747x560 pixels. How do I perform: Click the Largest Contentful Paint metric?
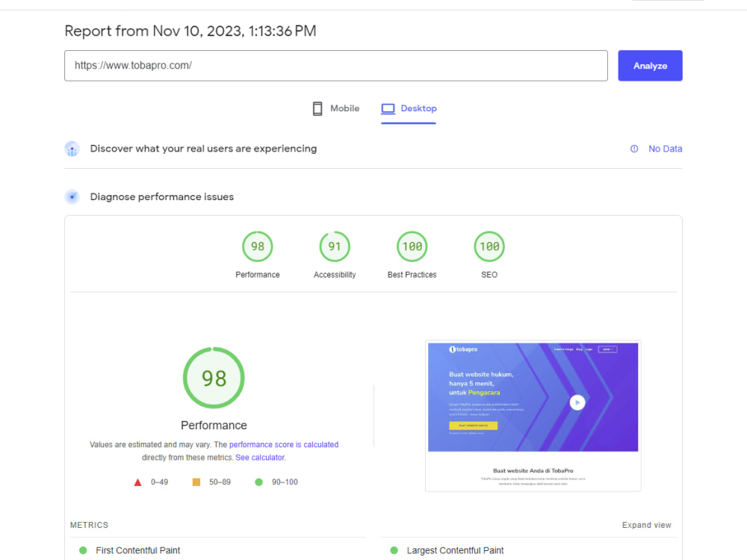[x=455, y=550]
